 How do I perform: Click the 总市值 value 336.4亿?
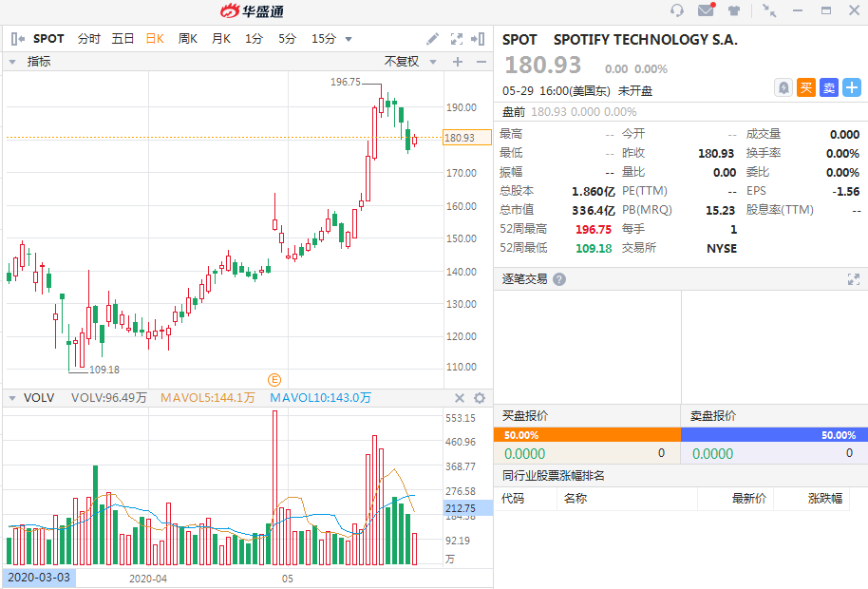click(594, 210)
